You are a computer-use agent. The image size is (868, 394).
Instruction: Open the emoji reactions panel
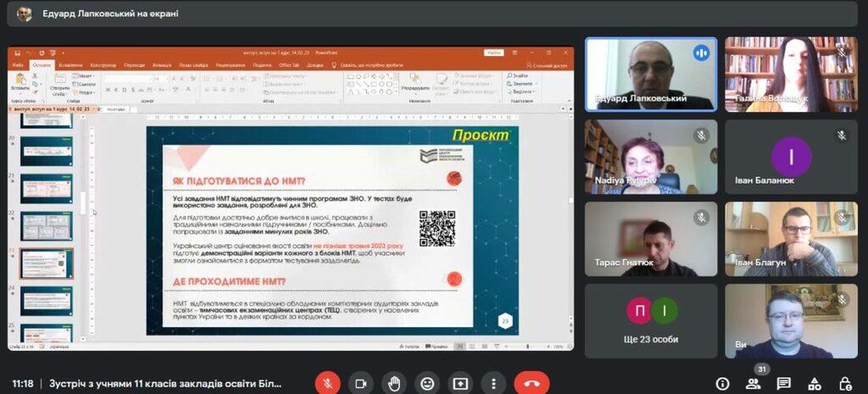(x=426, y=383)
